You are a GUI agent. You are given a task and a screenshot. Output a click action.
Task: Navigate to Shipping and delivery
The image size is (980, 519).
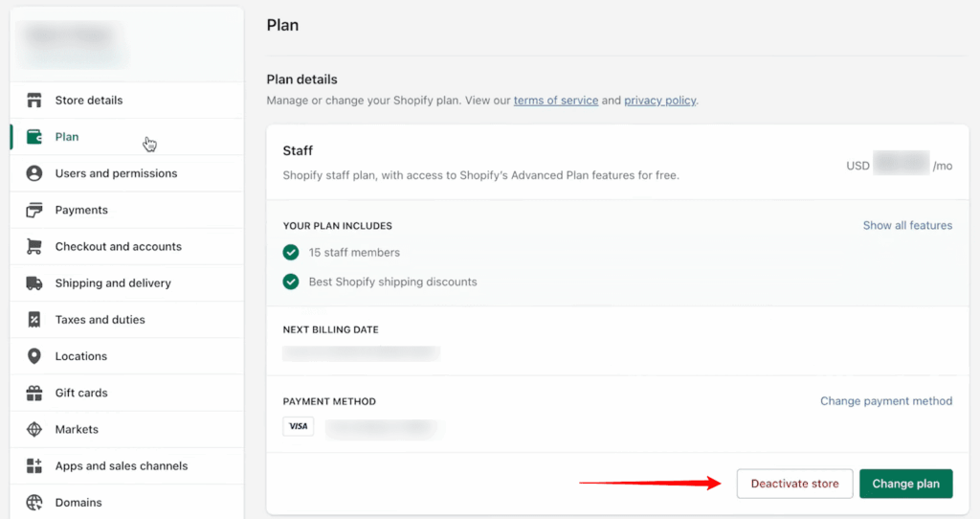tap(127, 283)
